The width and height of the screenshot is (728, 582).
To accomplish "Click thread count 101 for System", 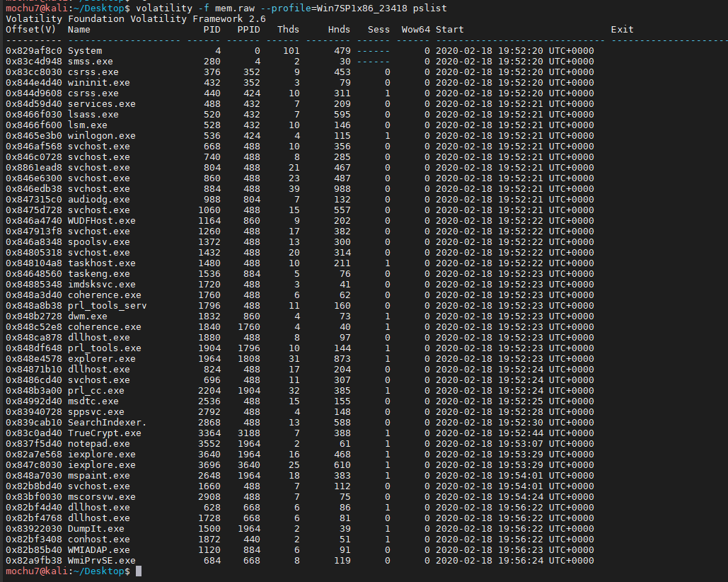I will [x=291, y=51].
